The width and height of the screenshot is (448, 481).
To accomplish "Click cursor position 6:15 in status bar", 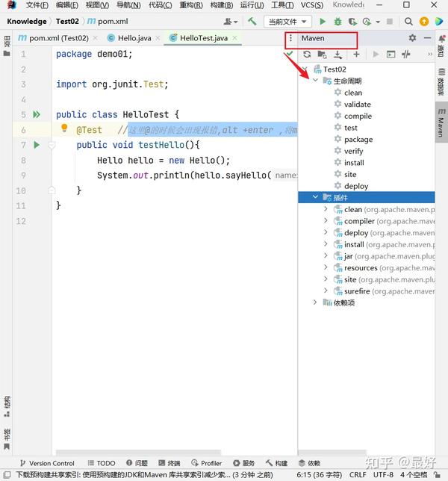I will (319, 475).
